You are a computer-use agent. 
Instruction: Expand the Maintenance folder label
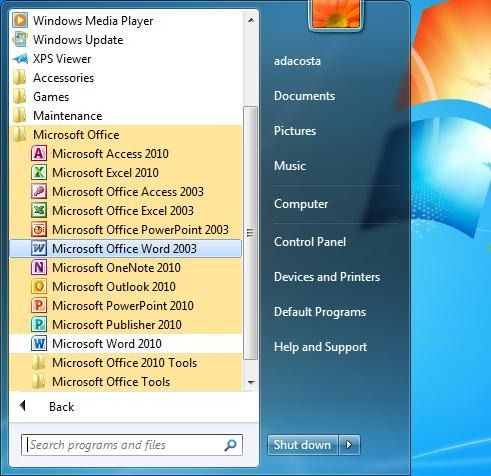click(68, 116)
